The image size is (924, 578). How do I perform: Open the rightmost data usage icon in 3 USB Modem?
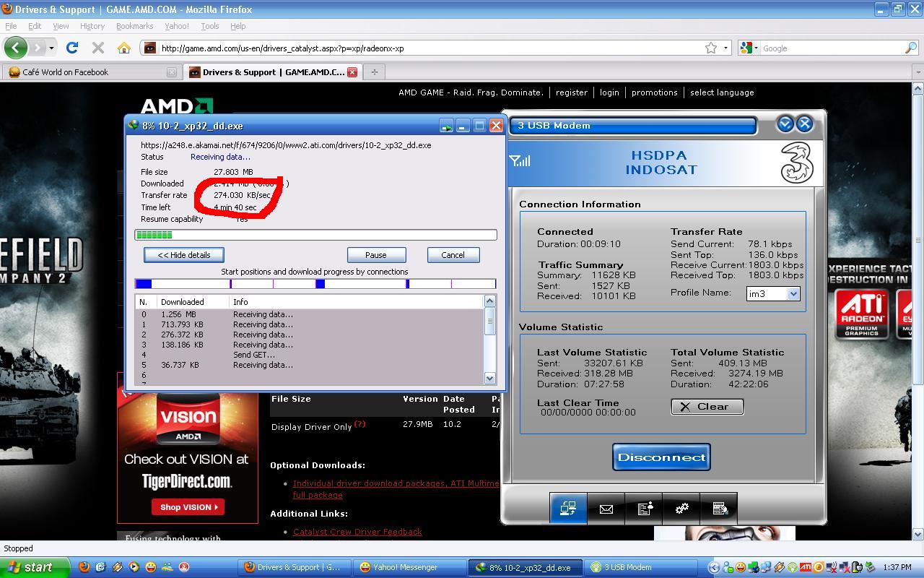719,509
